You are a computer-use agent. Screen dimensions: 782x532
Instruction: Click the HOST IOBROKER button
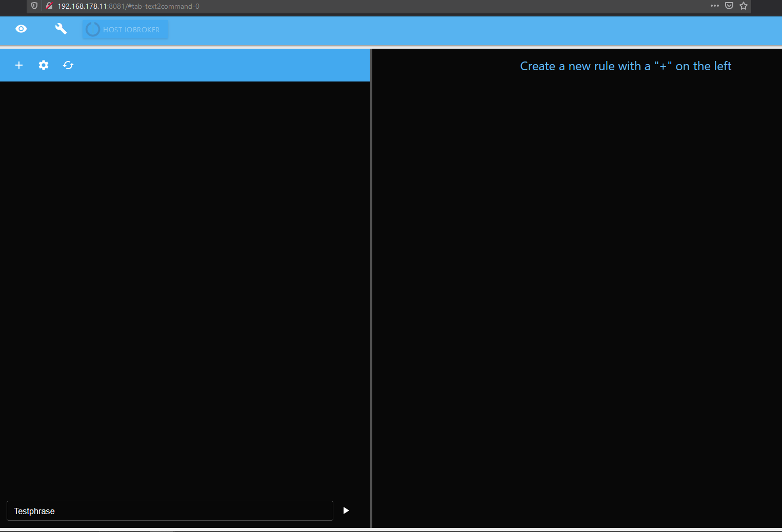(125, 29)
